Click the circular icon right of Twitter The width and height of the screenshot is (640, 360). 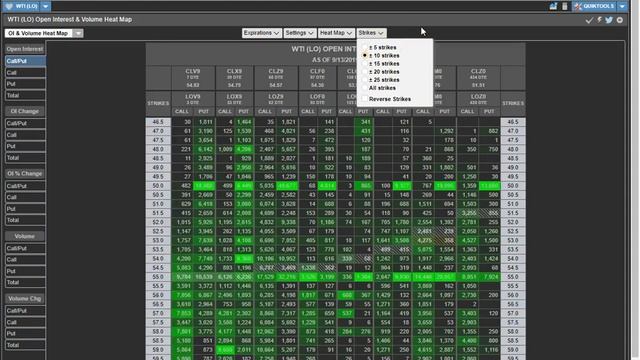pos(620,20)
